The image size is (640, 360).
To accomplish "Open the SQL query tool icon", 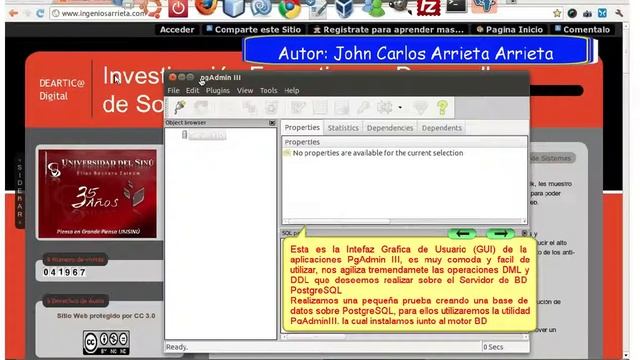I will coord(298,107).
